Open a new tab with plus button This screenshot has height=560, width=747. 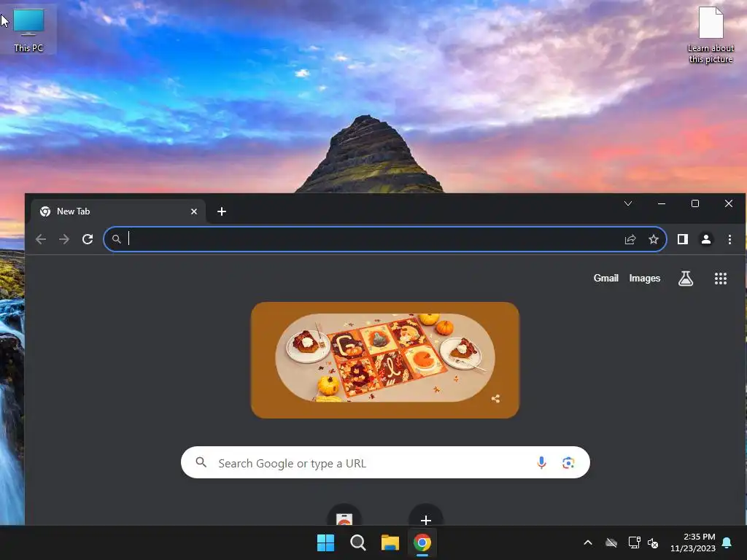tap(222, 211)
